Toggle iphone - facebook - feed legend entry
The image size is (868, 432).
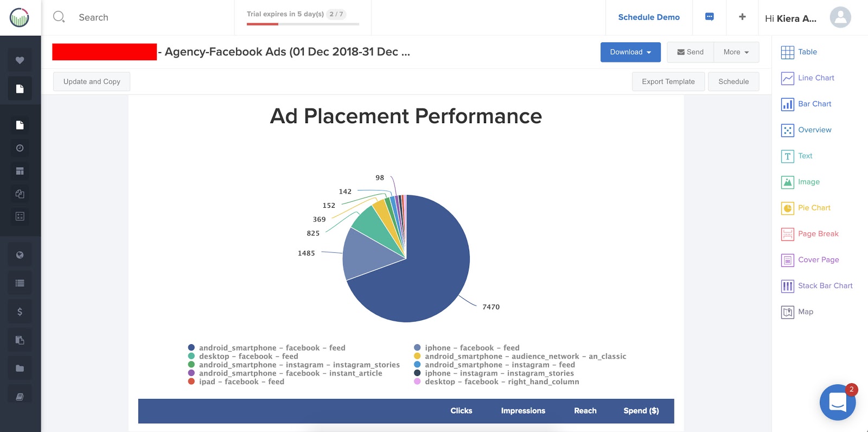467,348
